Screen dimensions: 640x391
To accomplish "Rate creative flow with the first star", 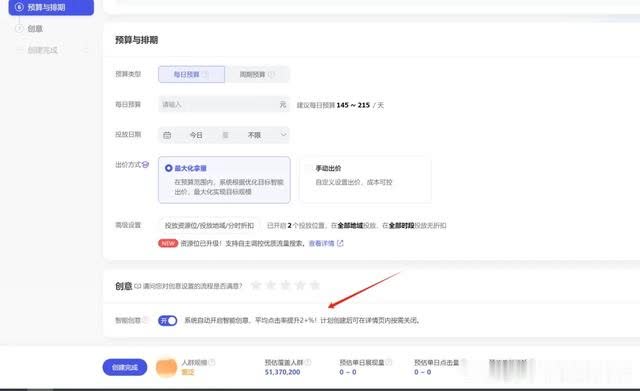I will (x=256, y=285).
